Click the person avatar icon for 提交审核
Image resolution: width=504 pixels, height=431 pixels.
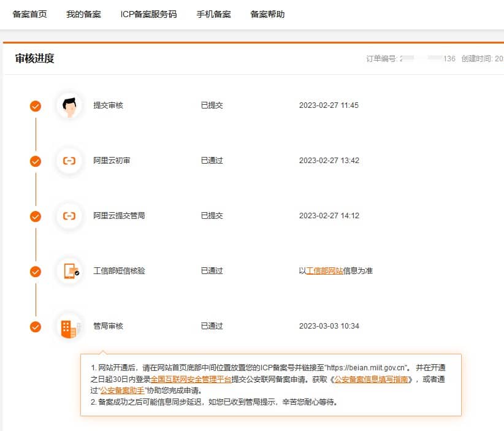point(69,105)
